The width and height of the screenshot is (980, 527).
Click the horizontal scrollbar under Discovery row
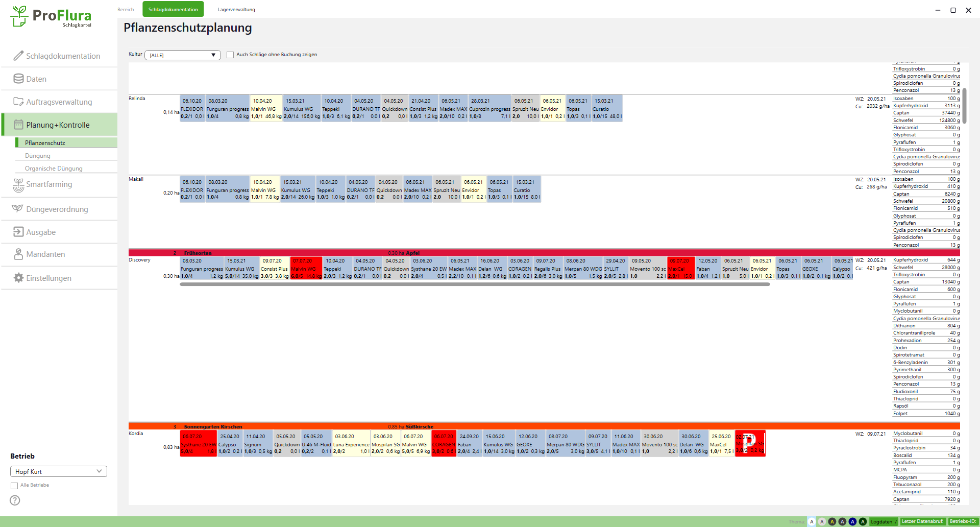pyautogui.click(x=475, y=284)
